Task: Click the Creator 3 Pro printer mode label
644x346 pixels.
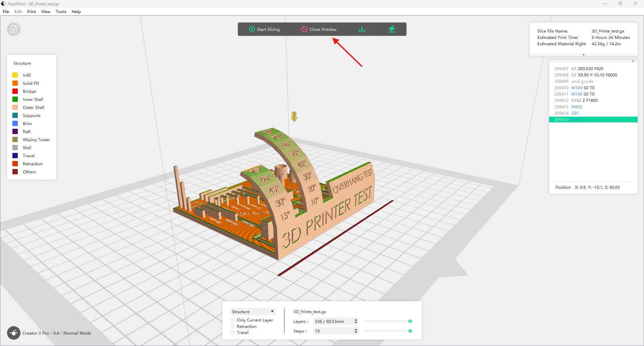Action: pos(57,333)
